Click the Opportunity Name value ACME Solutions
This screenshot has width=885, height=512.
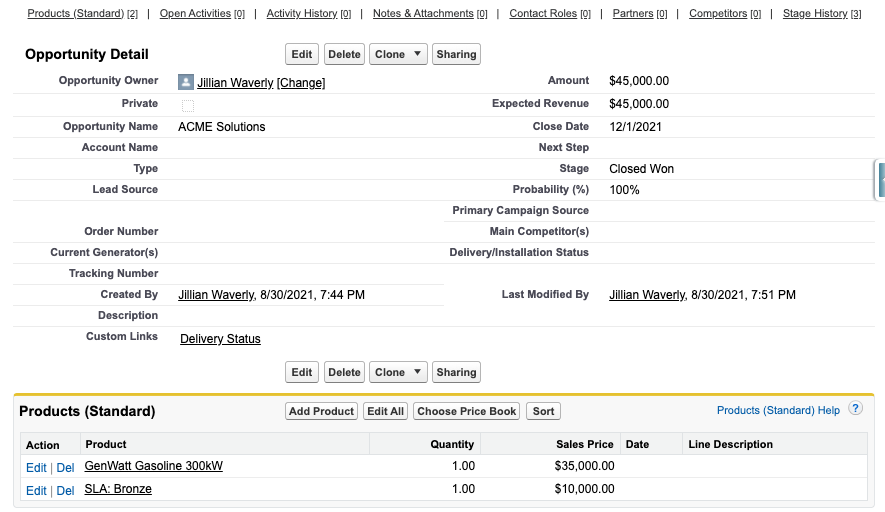point(222,126)
